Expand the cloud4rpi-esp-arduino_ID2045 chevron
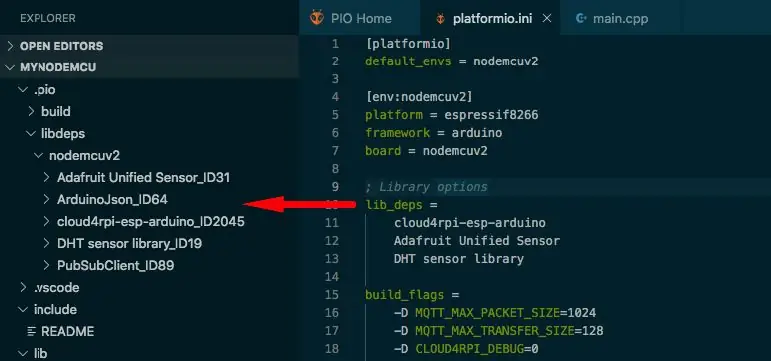This screenshot has width=771, height=361. [x=47, y=222]
